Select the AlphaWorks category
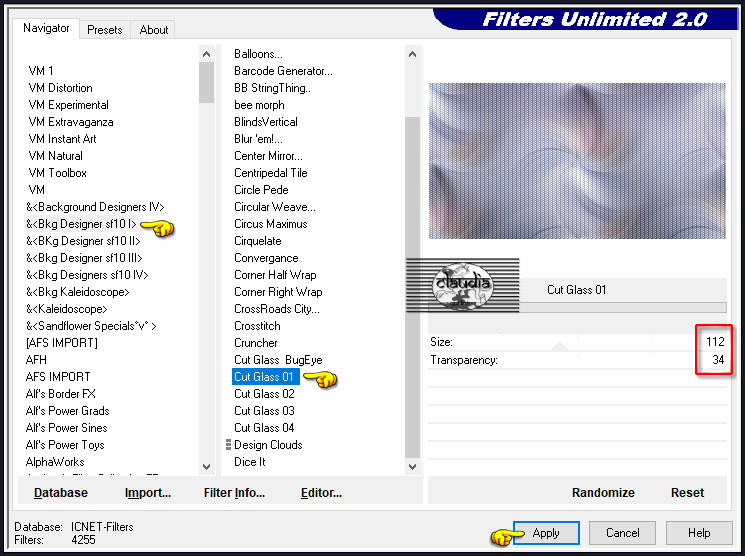The image size is (745, 556). click(55, 462)
